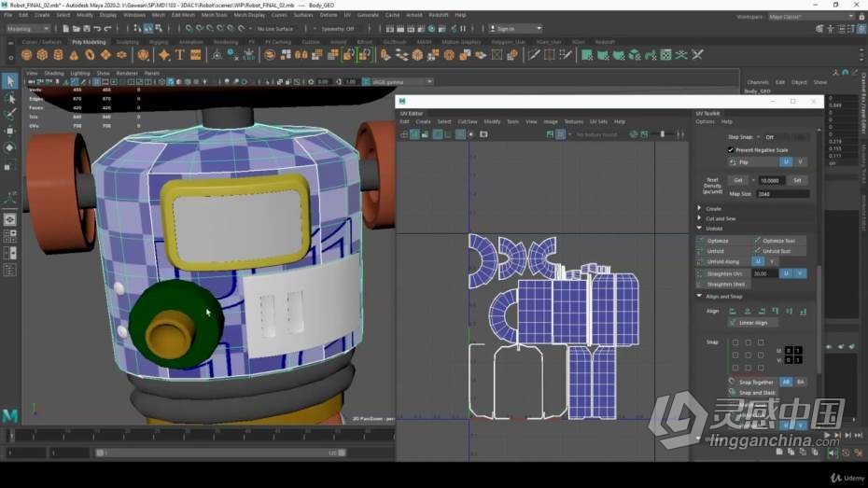This screenshot has width=868, height=488.
Task: Switch to the Sculpting shelf tab
Action: tap(127, 42)
